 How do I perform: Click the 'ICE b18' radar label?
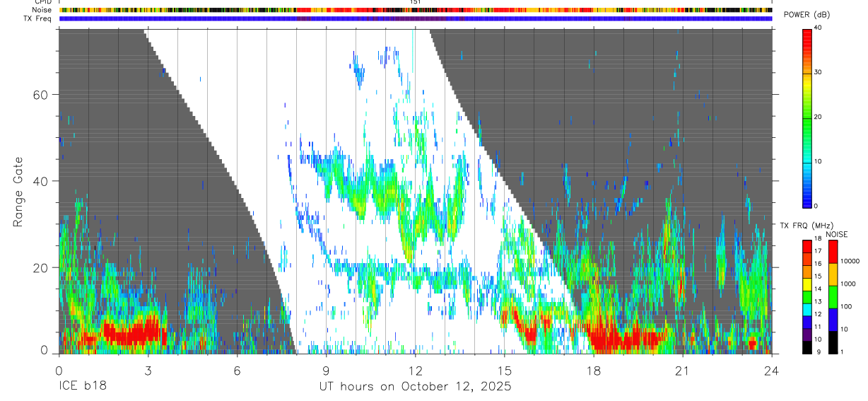tap(83, 386)
